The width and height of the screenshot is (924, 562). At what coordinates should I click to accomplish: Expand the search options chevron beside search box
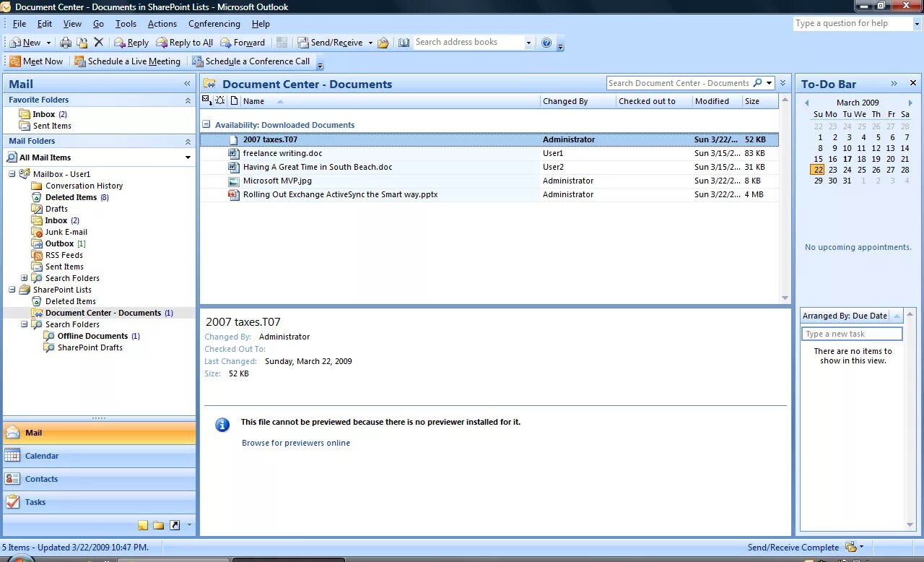point(783,83)
